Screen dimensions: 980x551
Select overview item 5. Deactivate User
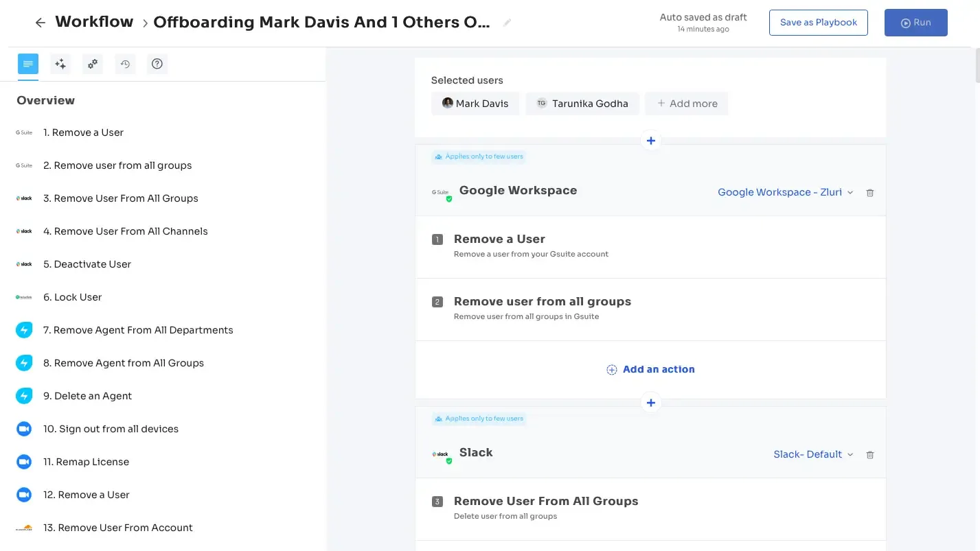87,264
